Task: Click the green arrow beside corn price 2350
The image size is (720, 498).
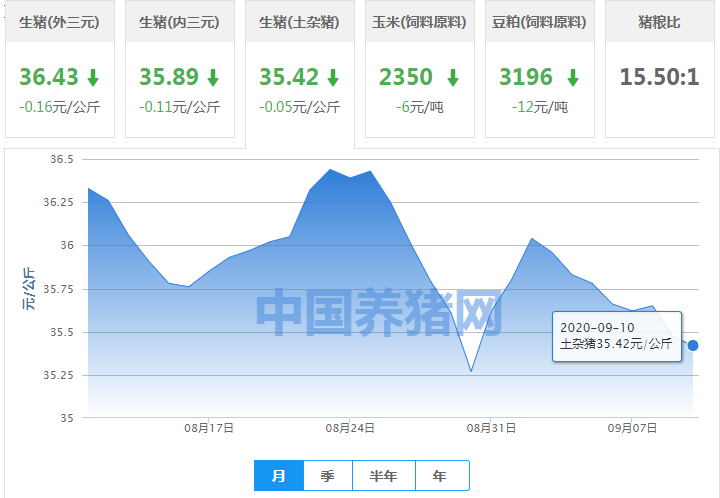Action: [x=453, y=78]
